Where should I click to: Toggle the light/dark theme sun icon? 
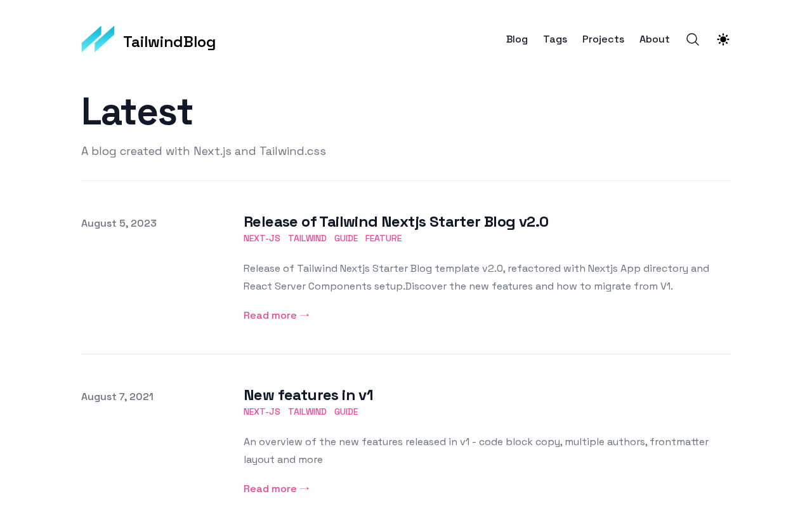pos(723,39)
